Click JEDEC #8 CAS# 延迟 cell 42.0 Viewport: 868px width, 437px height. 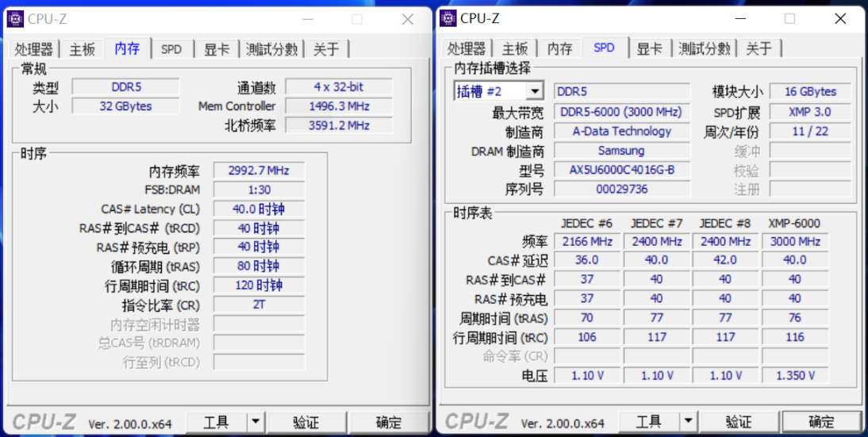[x=725, y=260]
